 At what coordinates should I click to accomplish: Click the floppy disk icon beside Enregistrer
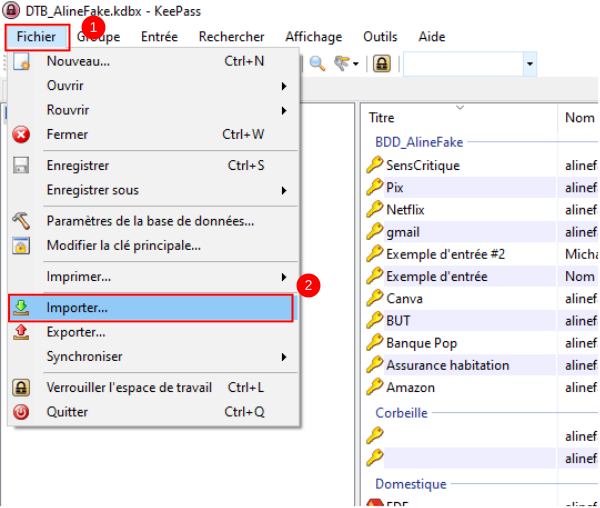tap(21, 166)
